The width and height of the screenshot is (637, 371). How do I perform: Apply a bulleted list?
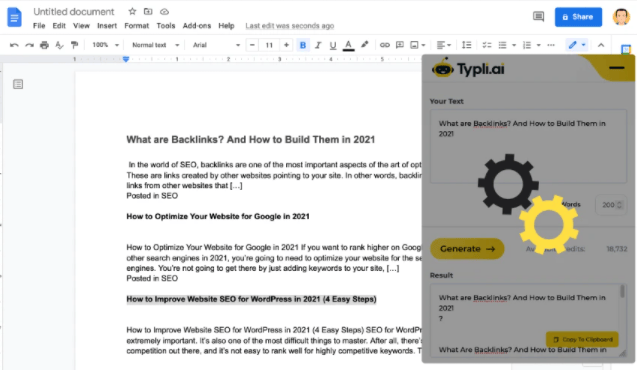(503, 45)
